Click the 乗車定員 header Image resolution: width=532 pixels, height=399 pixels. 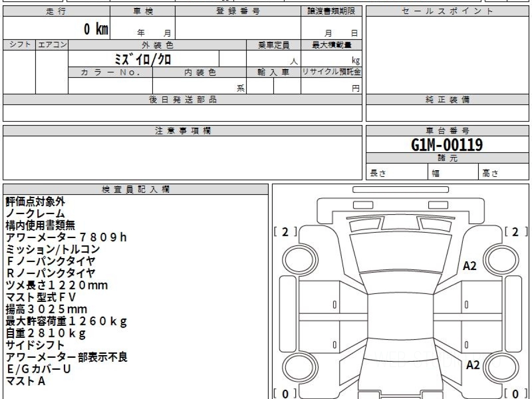coord(274,45)
